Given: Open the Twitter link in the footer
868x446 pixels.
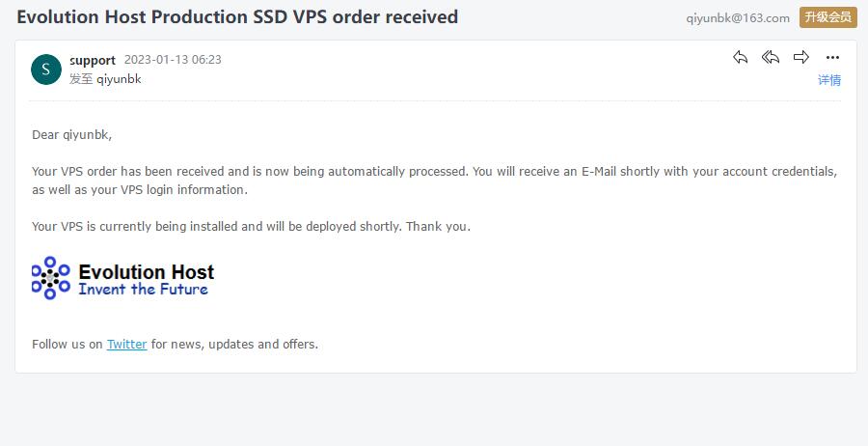Looking at the screenshot, I should point(126,344).
